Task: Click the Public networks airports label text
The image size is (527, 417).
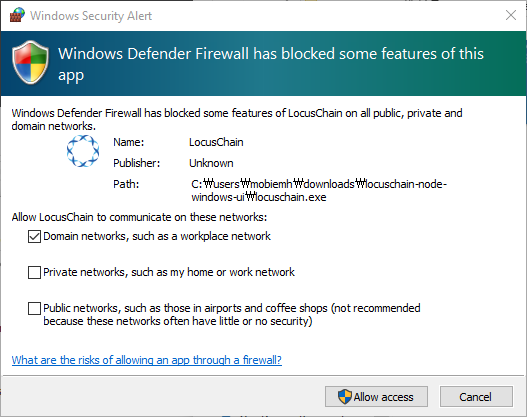Action: [232, 315]
